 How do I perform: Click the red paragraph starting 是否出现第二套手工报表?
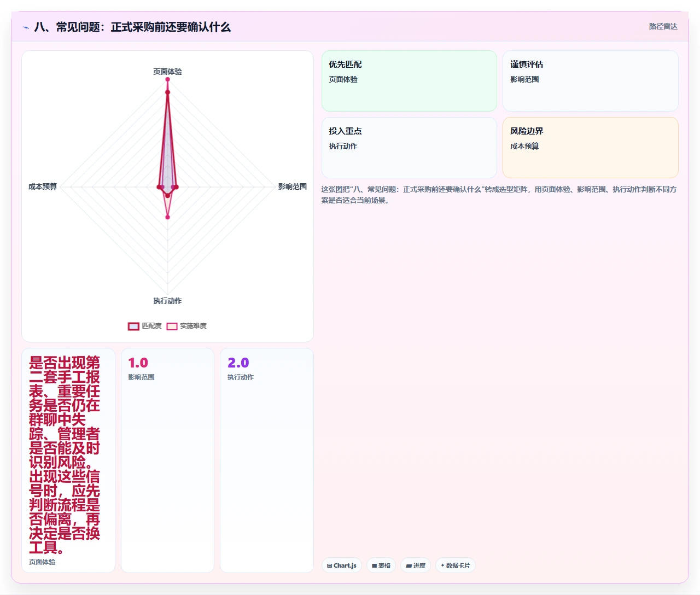tap(65, 455)
